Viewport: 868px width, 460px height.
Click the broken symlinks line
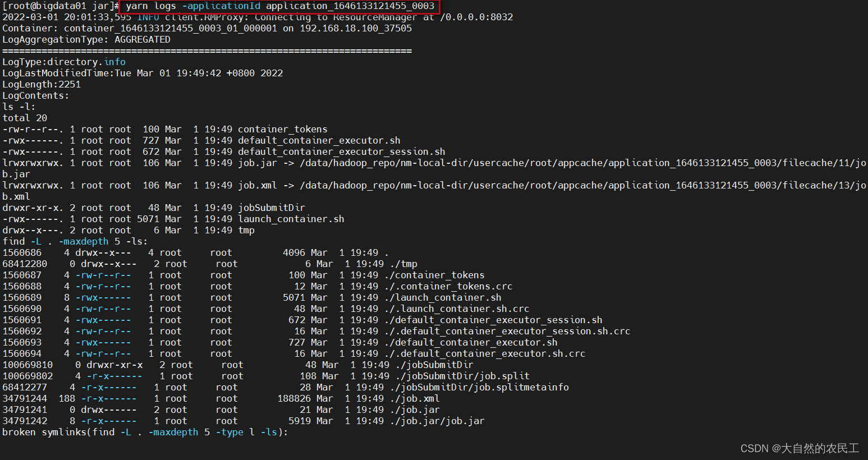pyautogui.click(x=145, y=433)
